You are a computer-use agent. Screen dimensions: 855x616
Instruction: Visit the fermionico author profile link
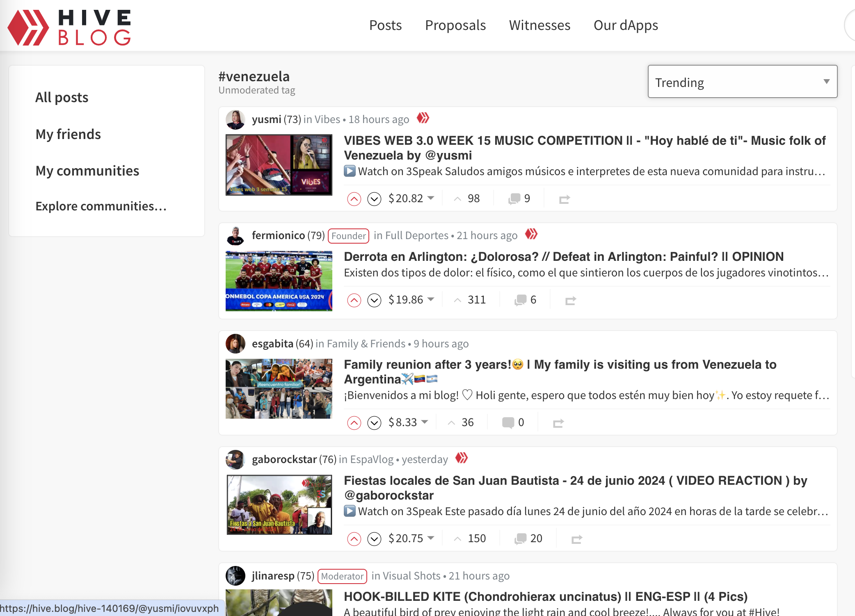(x=278, y=235)
